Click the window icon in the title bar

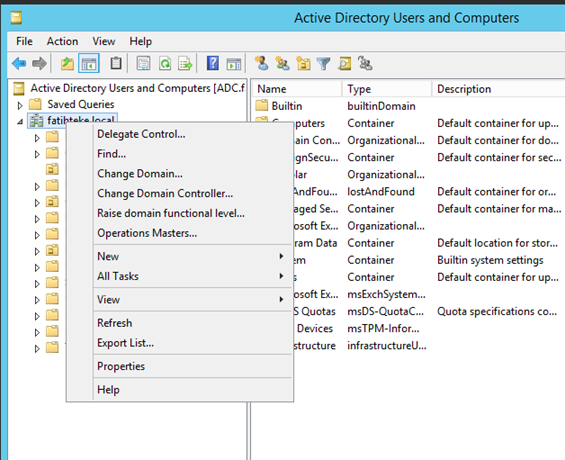click(x=16, y=18)
